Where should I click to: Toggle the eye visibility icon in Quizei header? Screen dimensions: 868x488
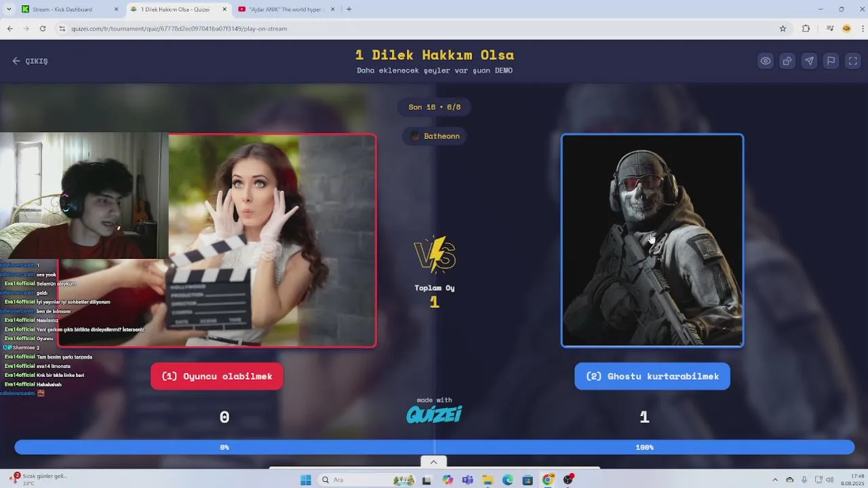766,61
